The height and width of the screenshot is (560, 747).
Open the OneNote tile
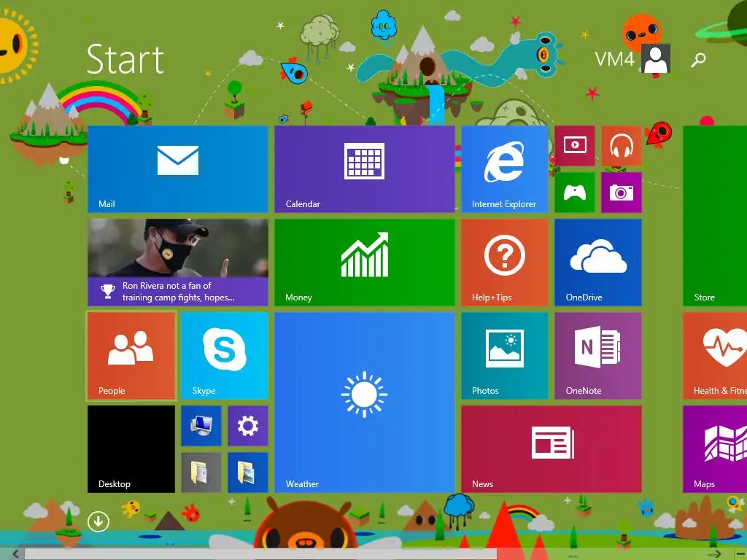(598, 356)
